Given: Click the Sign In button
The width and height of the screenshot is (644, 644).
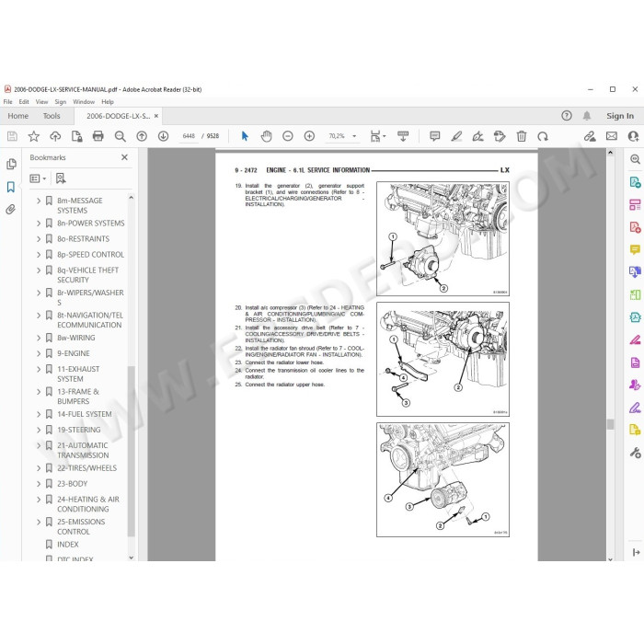Looking at the screenshot, I should click(620, 116).
